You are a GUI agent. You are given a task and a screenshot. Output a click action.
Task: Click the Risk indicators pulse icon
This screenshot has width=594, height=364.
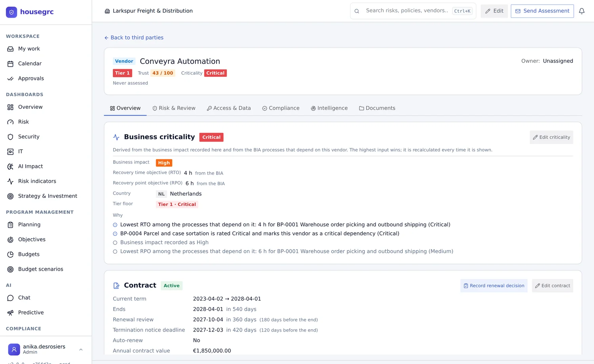pos(10,181)
